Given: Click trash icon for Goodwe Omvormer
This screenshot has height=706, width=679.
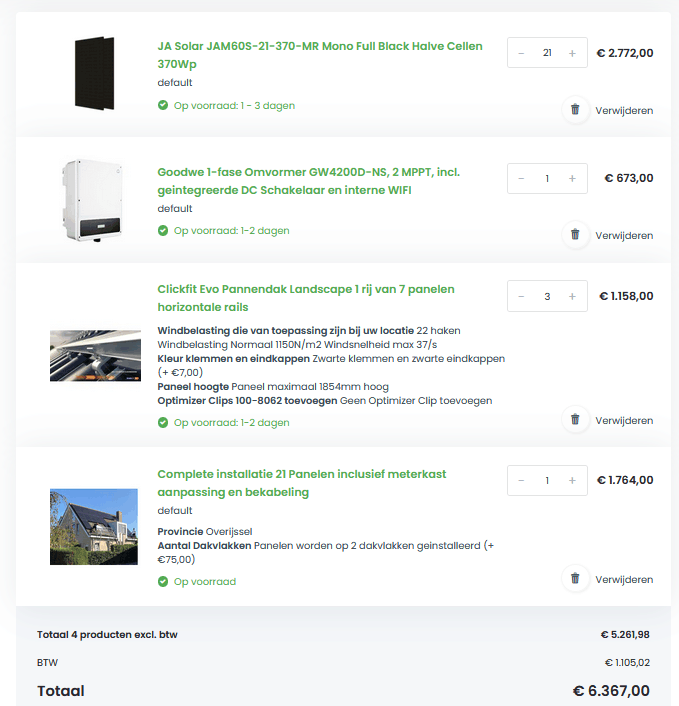Looking at the screenshot, I should coord(575,235).
